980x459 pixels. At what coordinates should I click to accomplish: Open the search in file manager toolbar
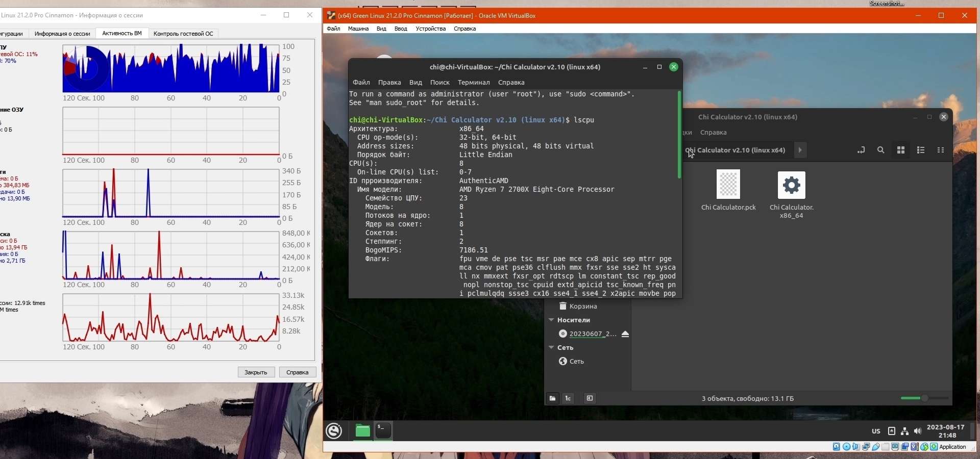880,150
